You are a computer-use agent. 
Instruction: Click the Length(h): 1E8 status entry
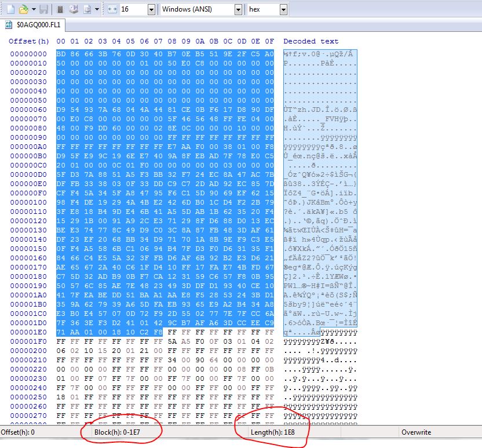(273, 432)
